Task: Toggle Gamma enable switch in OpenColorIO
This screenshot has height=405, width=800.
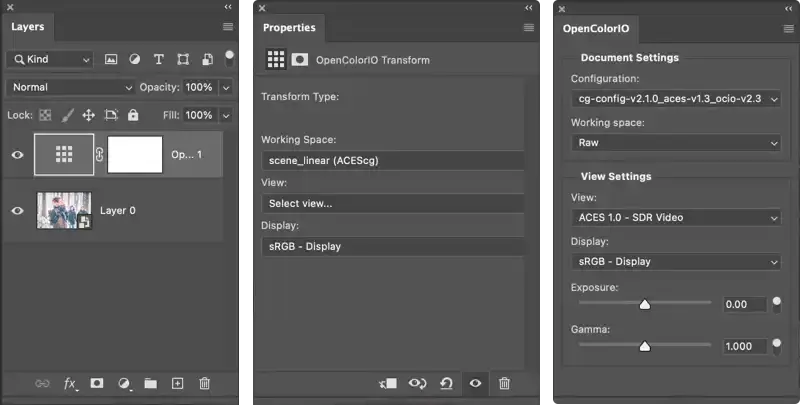Action: click(777, 346)
